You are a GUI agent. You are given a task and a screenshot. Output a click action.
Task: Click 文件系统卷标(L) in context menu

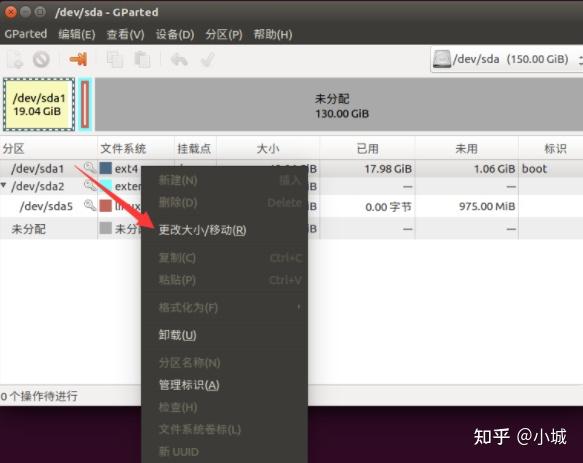click(x=225, y=430)
